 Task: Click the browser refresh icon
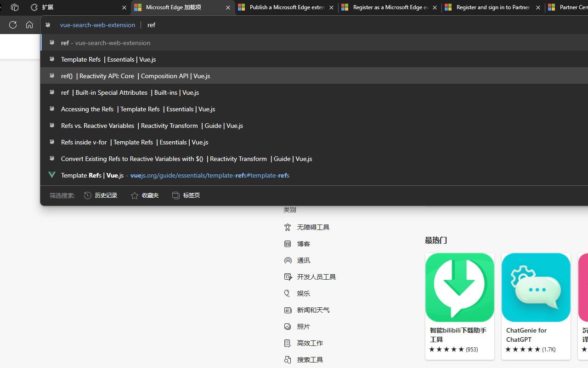coord(13,25)
